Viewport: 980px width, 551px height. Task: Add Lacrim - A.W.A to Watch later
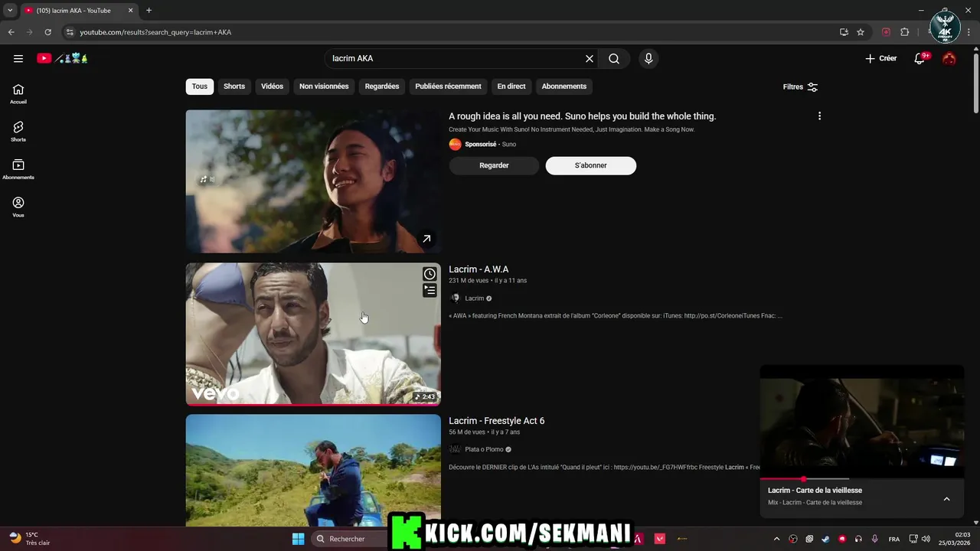tap(430, 274)
